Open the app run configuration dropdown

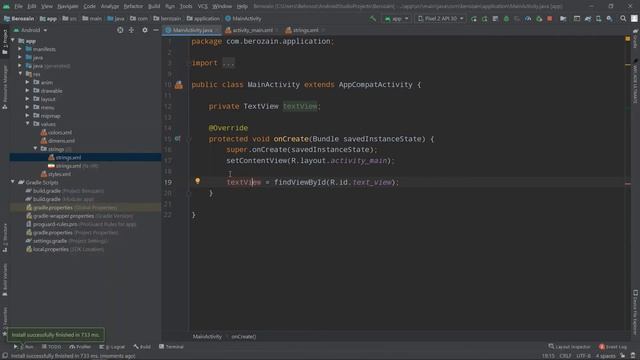point(396,19)
